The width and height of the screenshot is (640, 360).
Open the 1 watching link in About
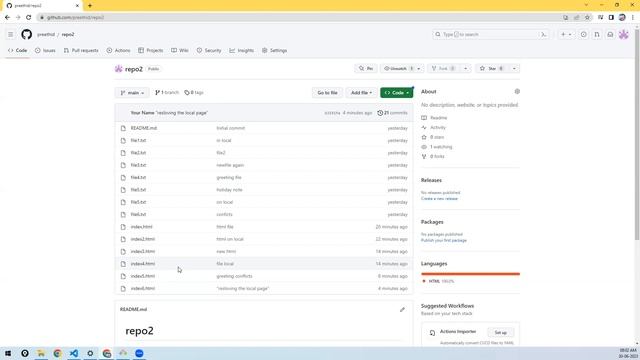coord(437,147)
